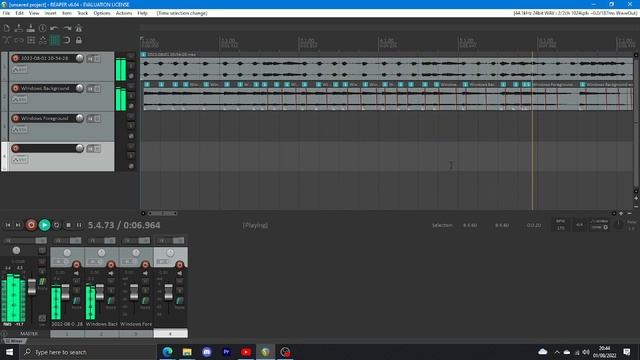Open Project settings from the toolbar
The height and width of the screenshot is (360, 640).
(x=42, y=28)
